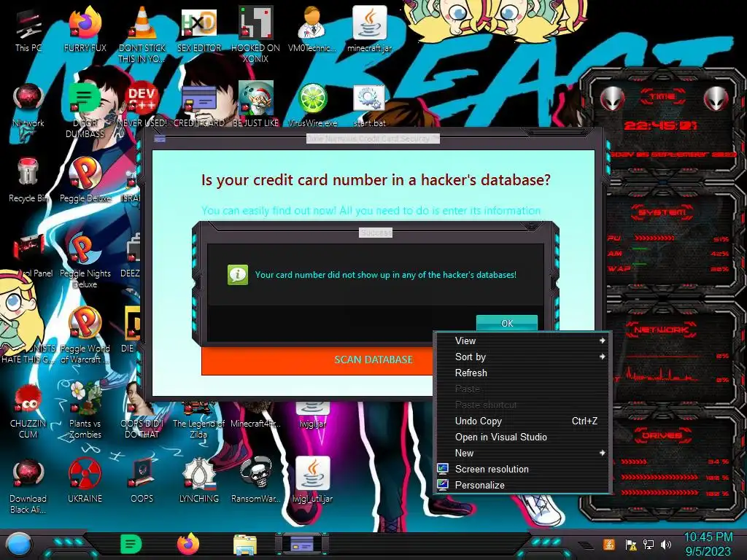Open the CREDIT CARD desktop shortcut
Screen dimensions: 747x560
click(199, 106)
